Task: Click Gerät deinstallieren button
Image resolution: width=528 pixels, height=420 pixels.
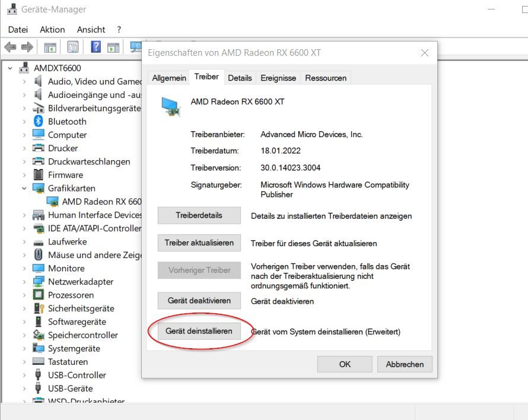Action: 199,331
